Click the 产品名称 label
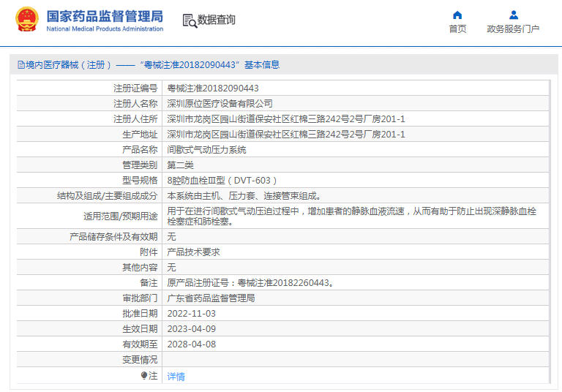Viewport: 562px width, 392px height. [140, 150]
